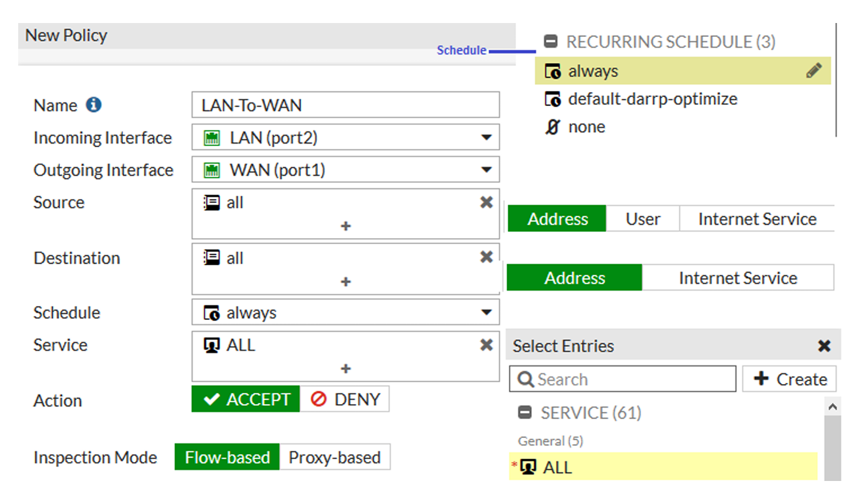This screenshot has height=504, width=859.
Task: Click the service icon in ALL list row
Action: point(529,468)
